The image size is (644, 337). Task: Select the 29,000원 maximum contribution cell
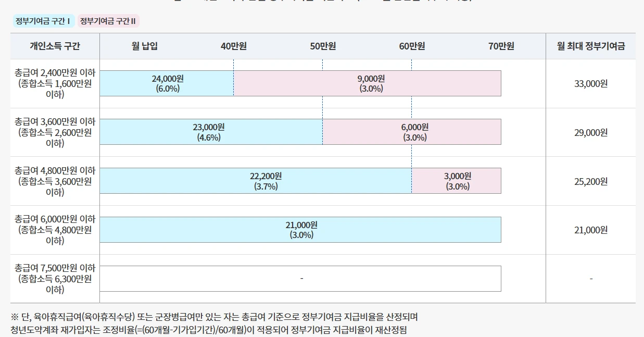click(591, 132)
